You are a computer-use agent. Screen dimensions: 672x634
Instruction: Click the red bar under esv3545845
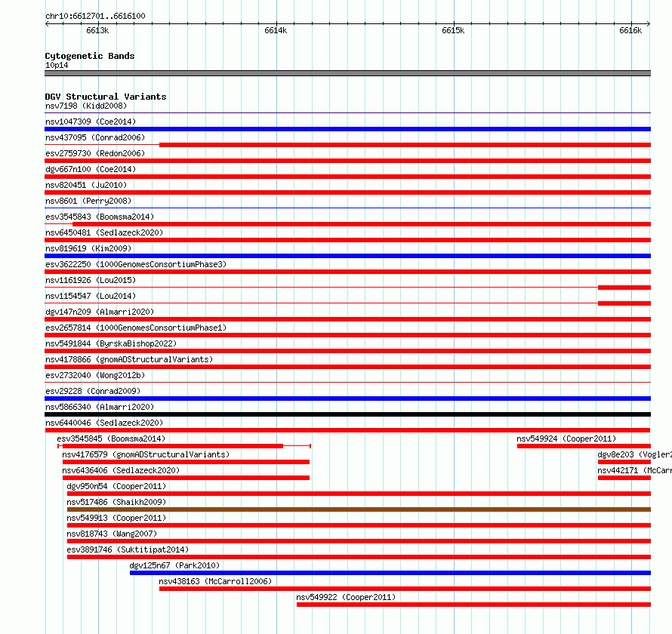tap(173, 446)
